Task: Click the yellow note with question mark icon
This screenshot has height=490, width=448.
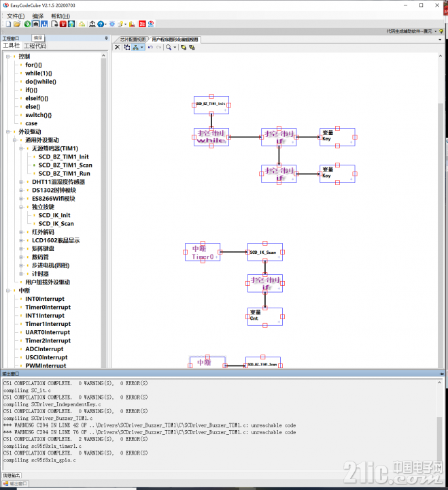Action: tap(120, 24)
